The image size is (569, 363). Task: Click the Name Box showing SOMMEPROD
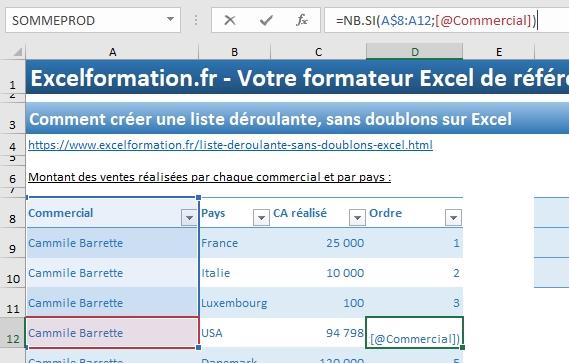[x=93, y=20]
